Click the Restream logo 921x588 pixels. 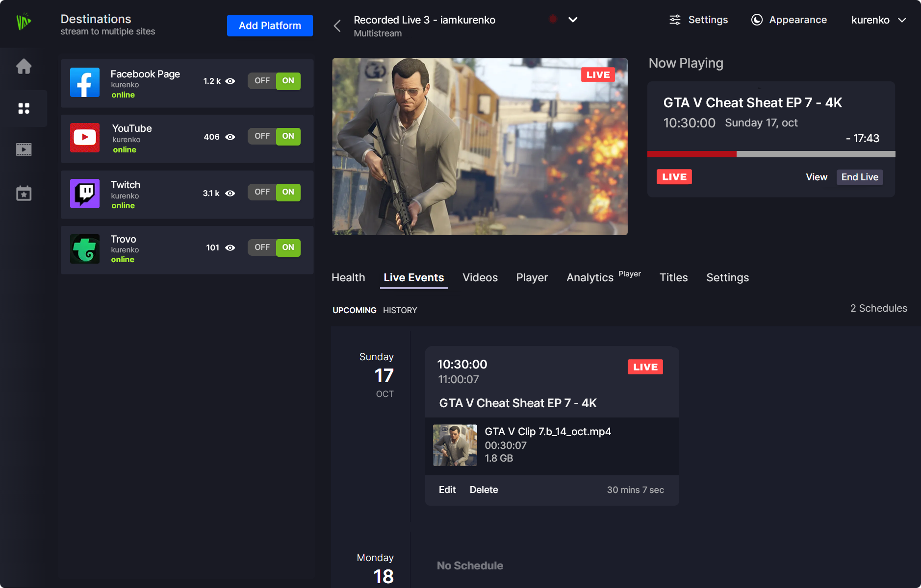tap(24, 22)
